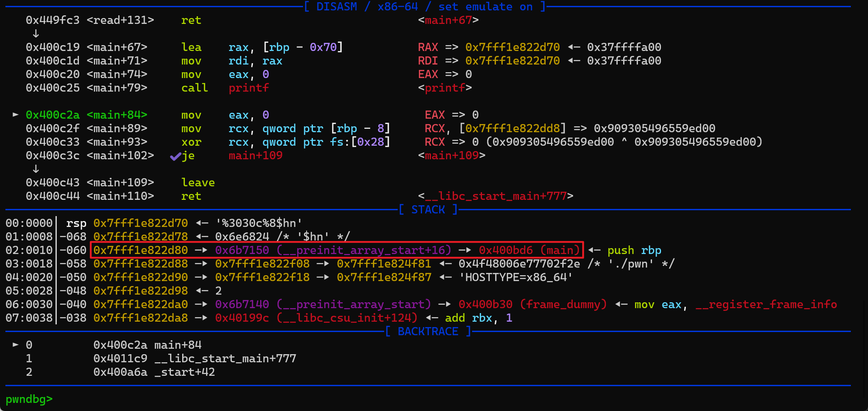Click the down arrow below the je instruction

pyautogui.click(x=36, y=169)
